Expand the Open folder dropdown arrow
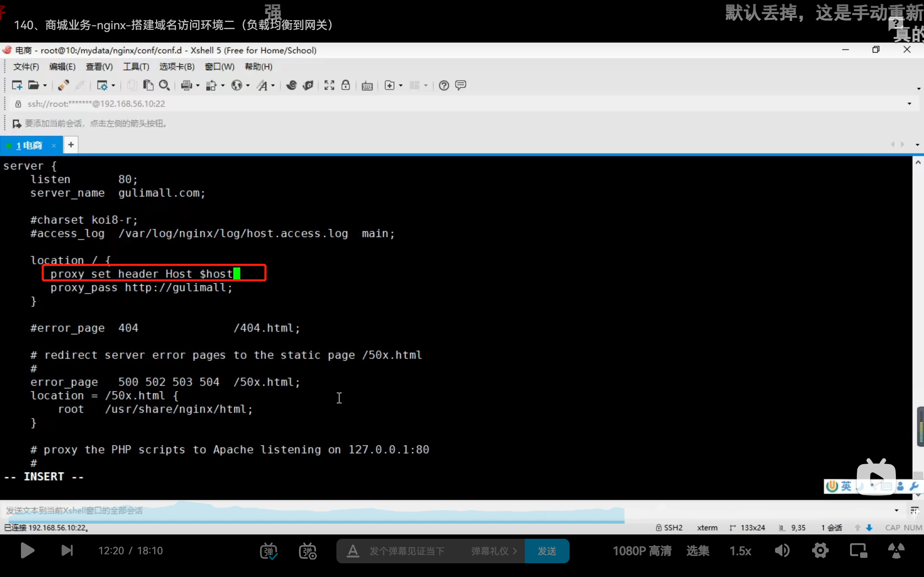The width and height of the screenshot is (924, 577). 45,85
